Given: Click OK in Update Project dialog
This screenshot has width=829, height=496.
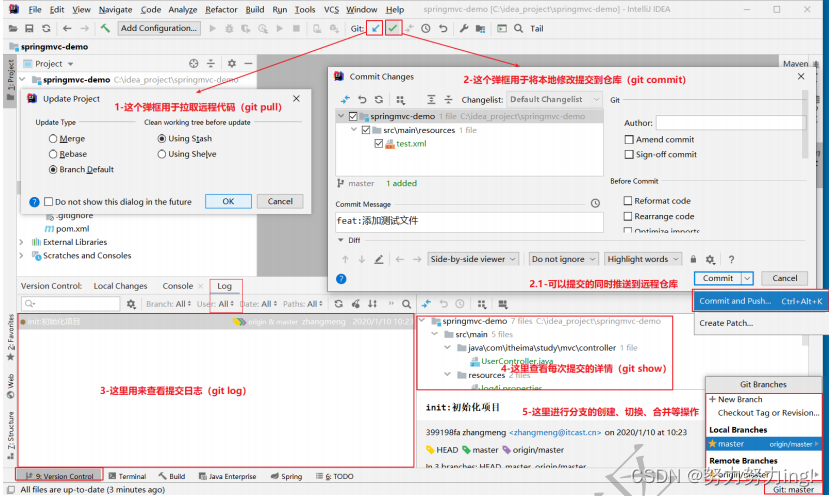Looking at the screenshot, I should [228, 201].
